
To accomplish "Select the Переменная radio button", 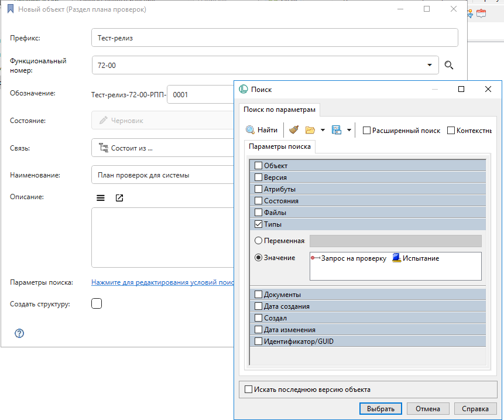I will tap(259, 241).
